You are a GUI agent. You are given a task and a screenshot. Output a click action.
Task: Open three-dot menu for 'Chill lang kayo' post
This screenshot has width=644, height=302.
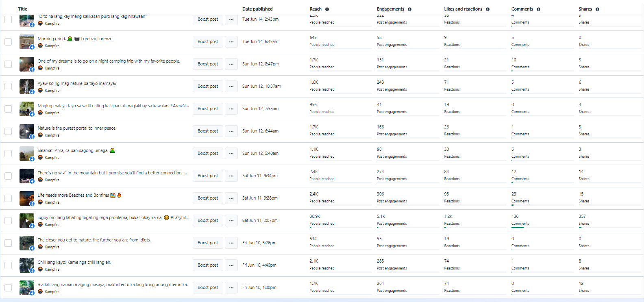(x=231, y=265)
